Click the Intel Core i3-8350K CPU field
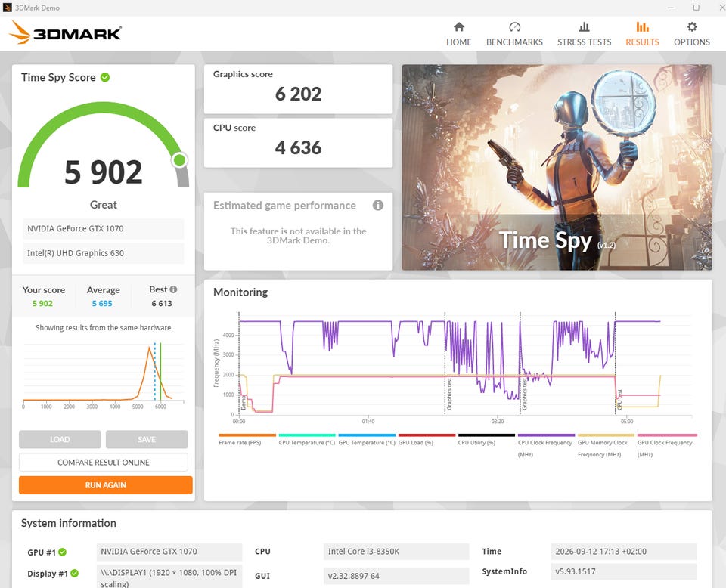Viewport: 726px width, 588px height. (396, 552)
